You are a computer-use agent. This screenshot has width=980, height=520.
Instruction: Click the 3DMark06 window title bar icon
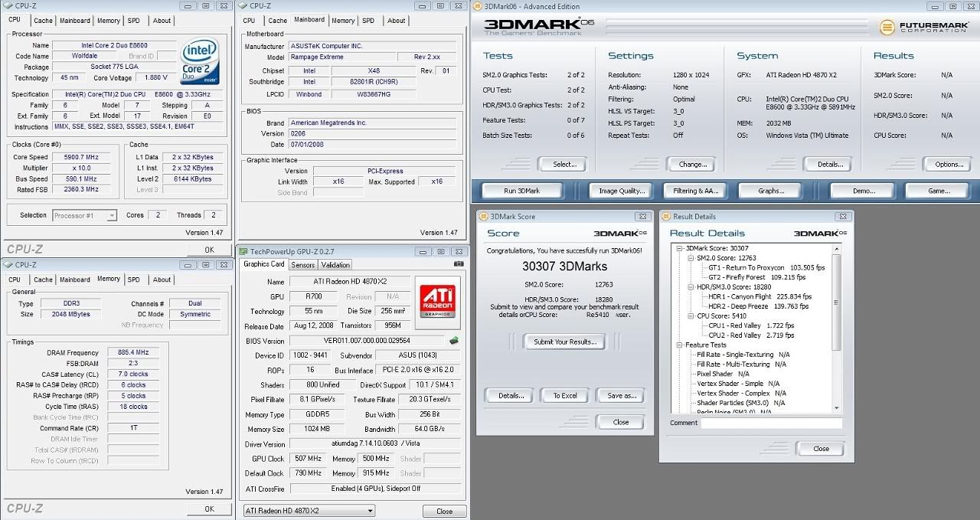click(x=476, y=6)
